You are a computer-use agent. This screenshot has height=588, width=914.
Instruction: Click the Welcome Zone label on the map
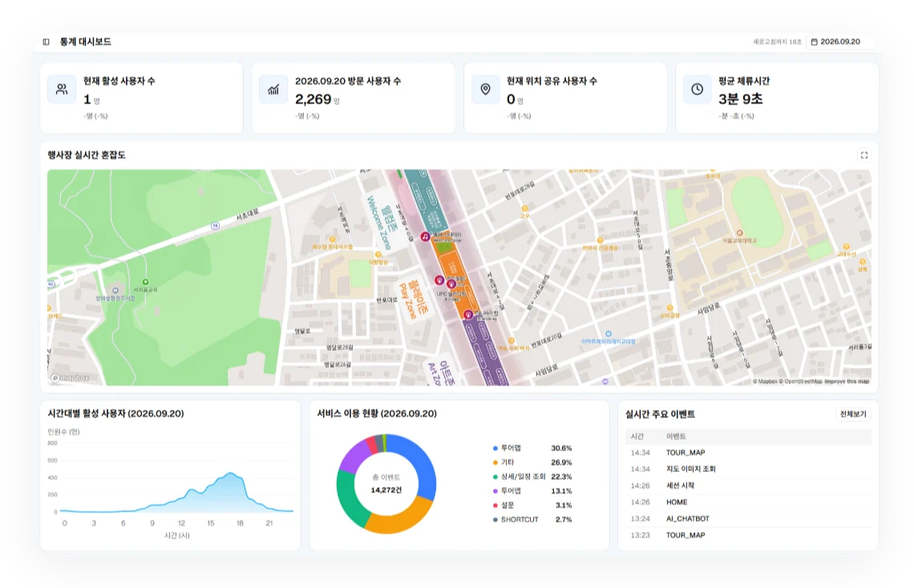(382, 223)
